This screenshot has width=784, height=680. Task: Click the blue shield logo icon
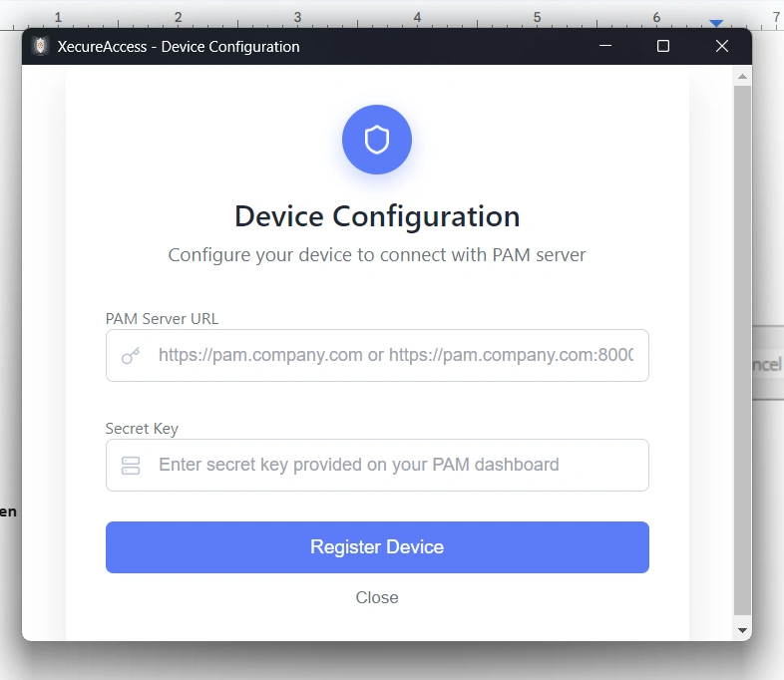[x=377, y=140]
